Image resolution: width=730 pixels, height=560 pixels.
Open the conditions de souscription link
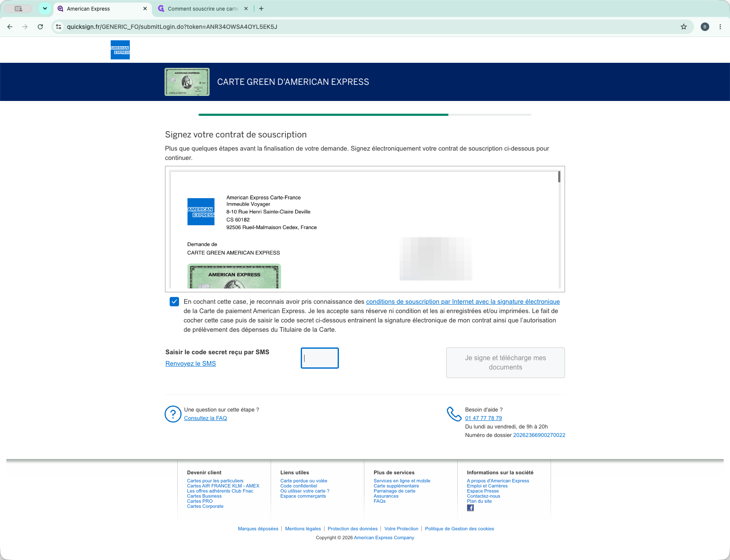[463, 302]
